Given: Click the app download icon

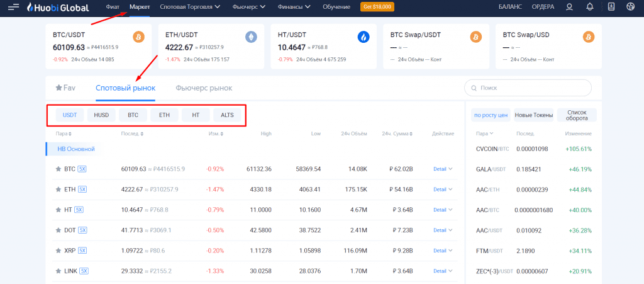Looking at the screenshot, I should click(x=611, y=7).
